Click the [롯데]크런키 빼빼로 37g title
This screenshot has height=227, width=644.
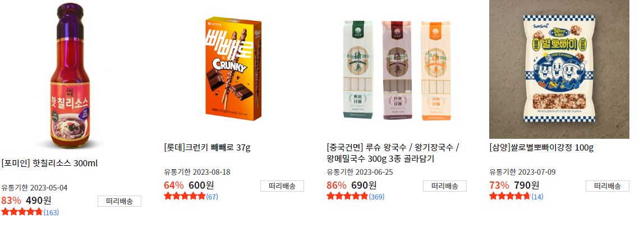click(207, 148)
